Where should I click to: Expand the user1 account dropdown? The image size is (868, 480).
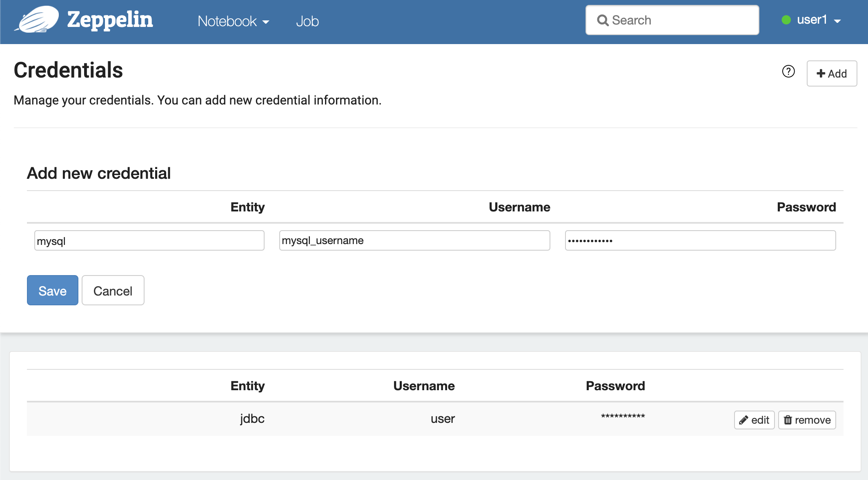pyautogui.click(x=818, y=20)
